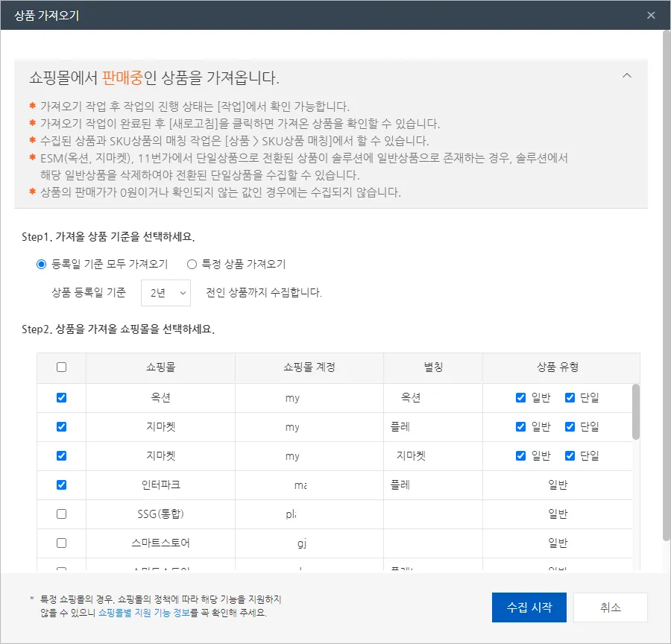This screenshot has width=671, height=644.
Task: Click the 취소 button
Action: pos(610,607)
